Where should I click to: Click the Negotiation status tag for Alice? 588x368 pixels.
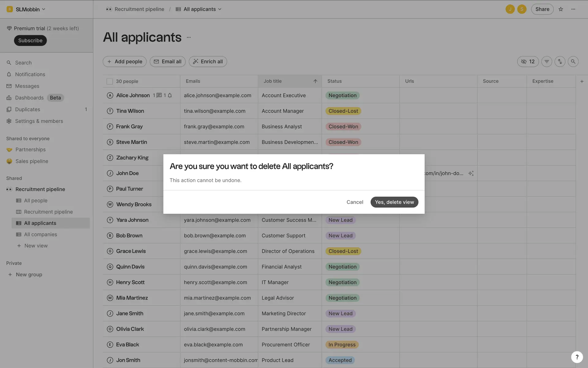[x=342, y=95]
